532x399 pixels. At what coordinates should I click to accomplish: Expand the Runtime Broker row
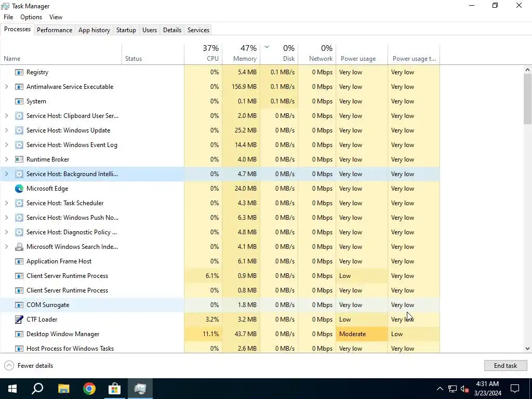(6, 159)
